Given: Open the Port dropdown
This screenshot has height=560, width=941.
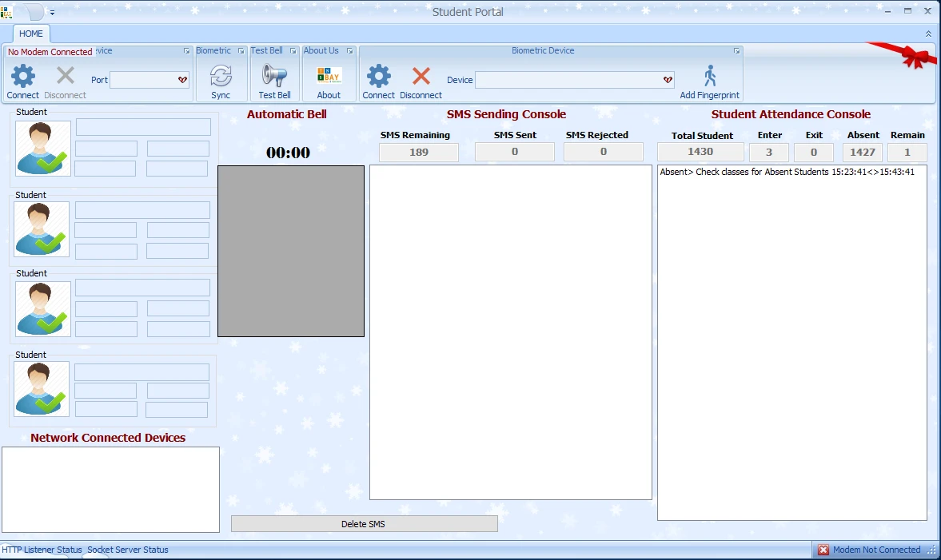Looking at the screenshot, I should click(x=182, y=80).
